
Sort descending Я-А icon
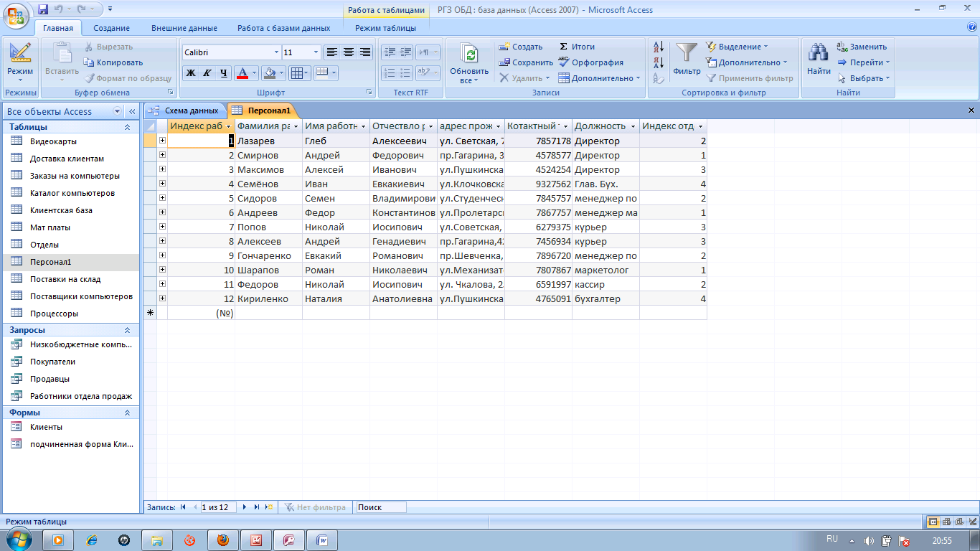pos(659,63)
